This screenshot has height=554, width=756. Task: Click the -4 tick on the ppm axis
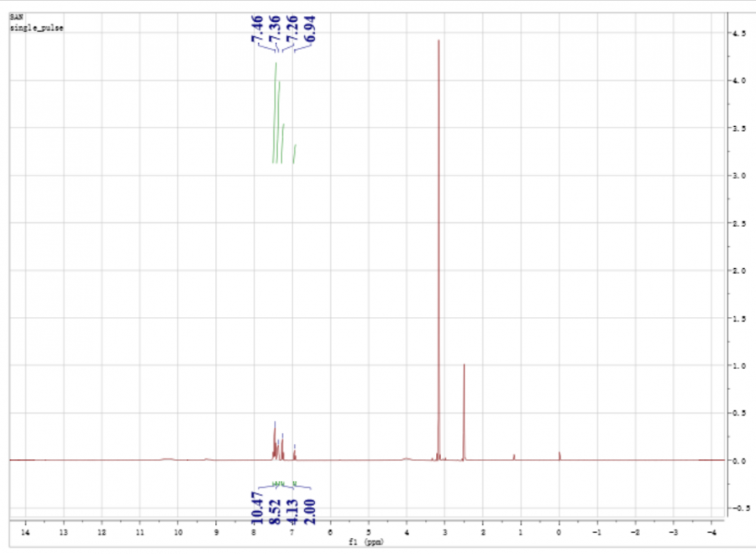711,532
